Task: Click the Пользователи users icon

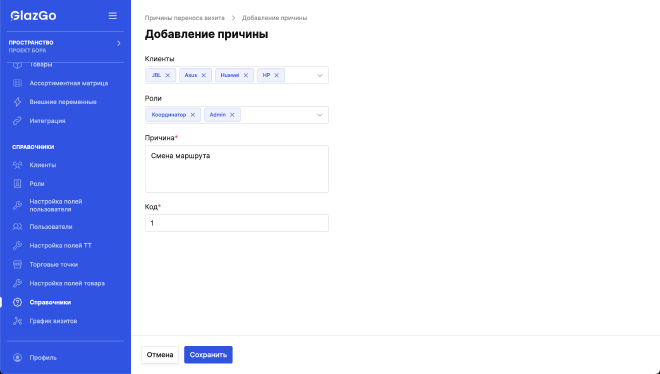Action: (x=17, y=227)
